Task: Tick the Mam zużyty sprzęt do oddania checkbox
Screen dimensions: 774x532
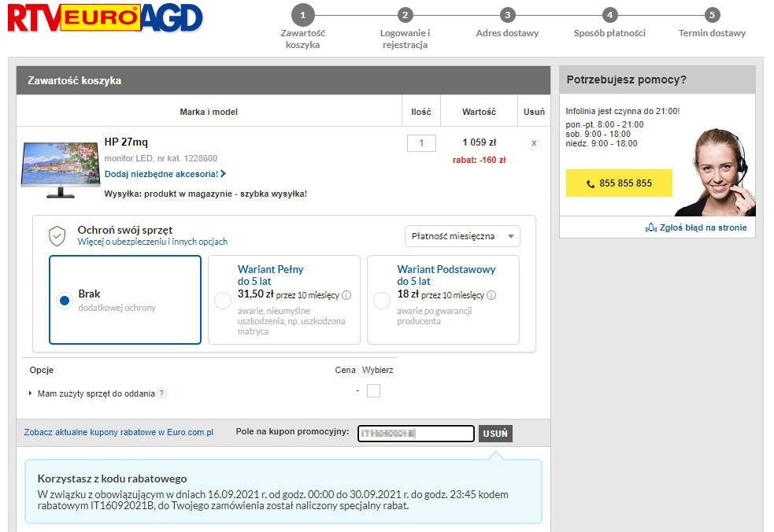Action: pos(374,391)
